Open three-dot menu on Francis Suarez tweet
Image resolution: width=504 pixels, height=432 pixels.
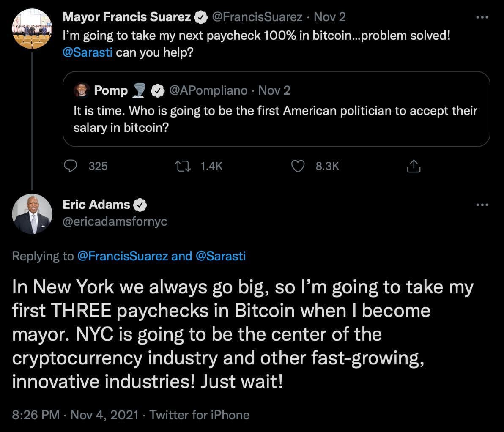coord(482,17)
